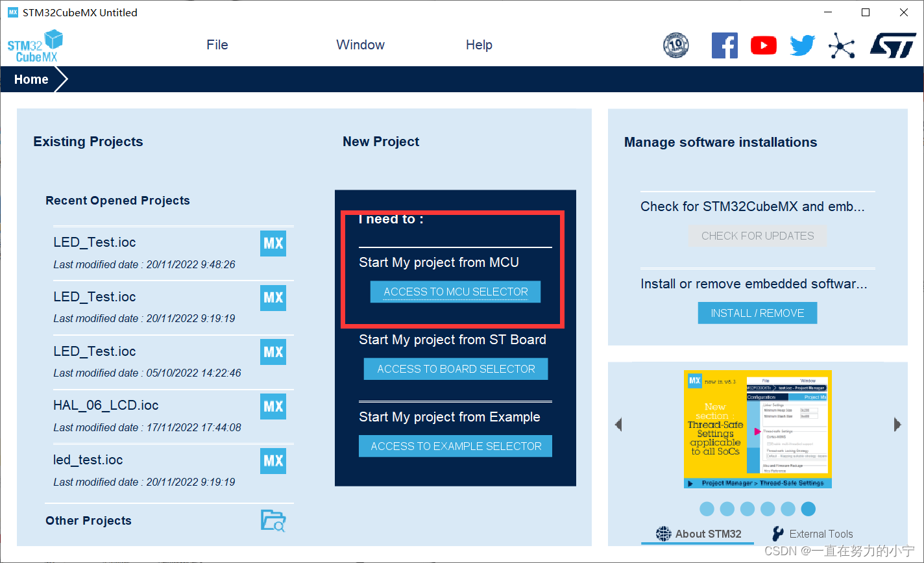Click MX icon for LED_Test.ioc dated 20/11/2022 9:19:19

[273, 297]
